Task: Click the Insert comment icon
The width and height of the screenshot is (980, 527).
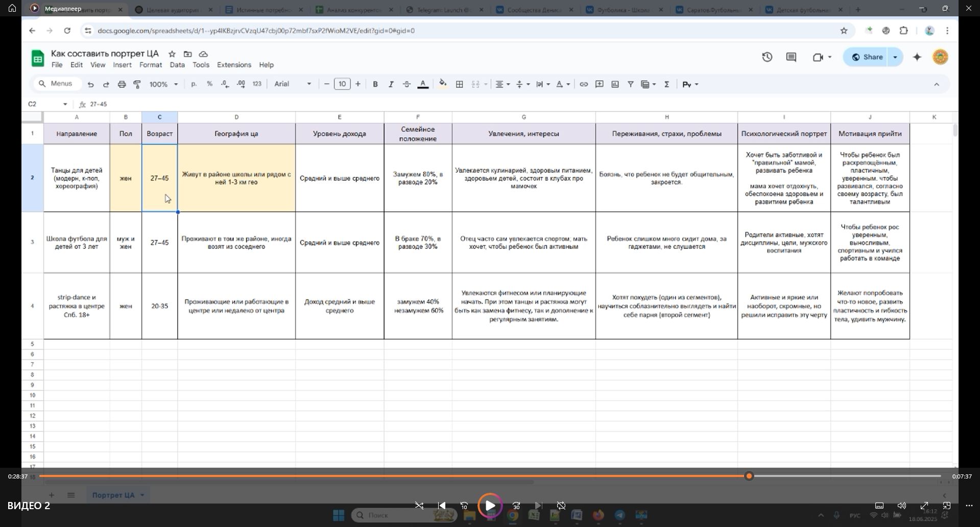Action: pyautogui.click(x=600, y=84)
